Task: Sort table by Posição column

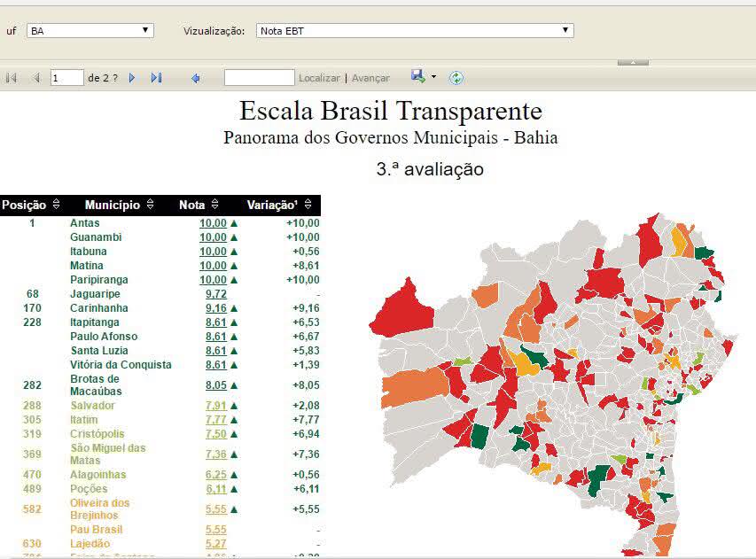Action: pyautogui.click(x=56, y=205)
